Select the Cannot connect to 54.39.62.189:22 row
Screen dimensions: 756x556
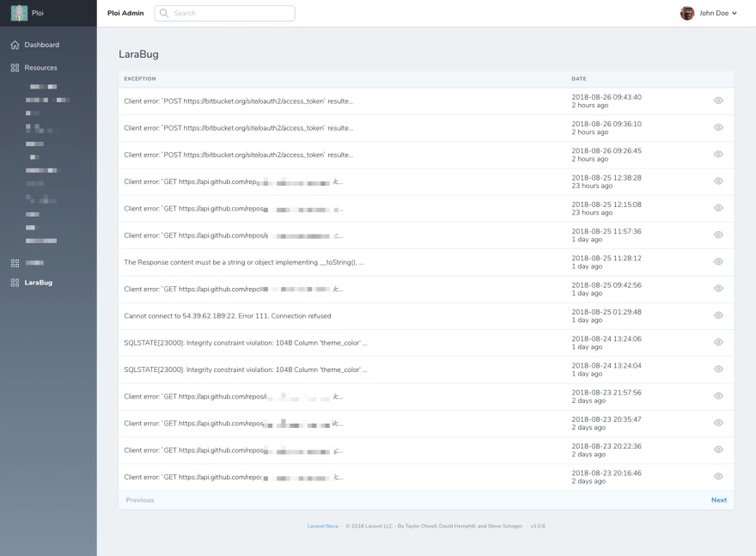426,316
